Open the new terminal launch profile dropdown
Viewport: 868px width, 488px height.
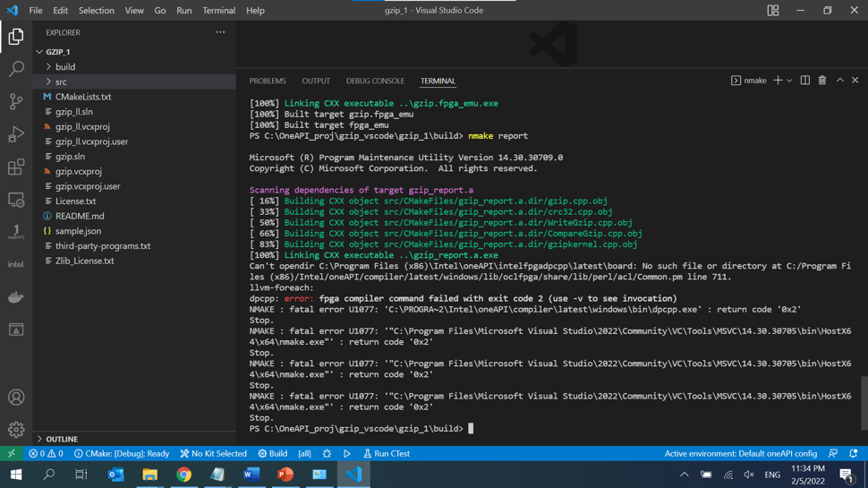pyautogui.click(x=789, y=81)
